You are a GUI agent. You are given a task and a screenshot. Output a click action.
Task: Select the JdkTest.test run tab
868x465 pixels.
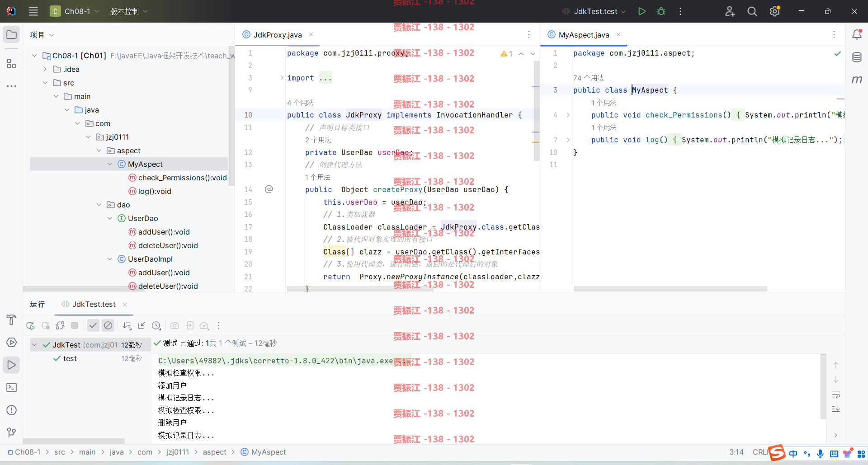[94, 304]
